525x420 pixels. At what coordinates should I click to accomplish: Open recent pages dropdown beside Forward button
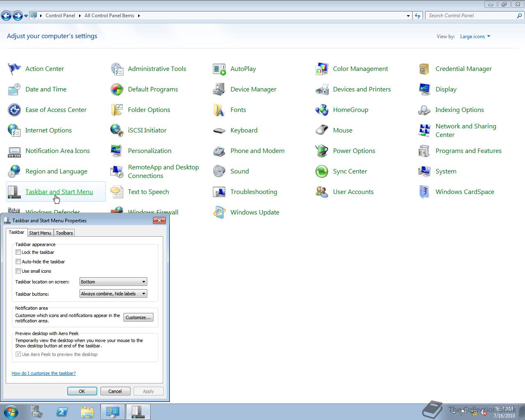click(26, 16)
